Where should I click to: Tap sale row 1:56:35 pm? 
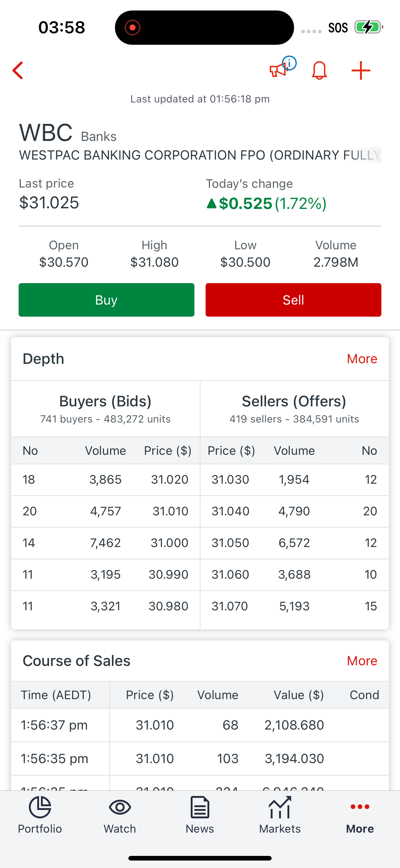pyautogui.click(x=200, y=759)
